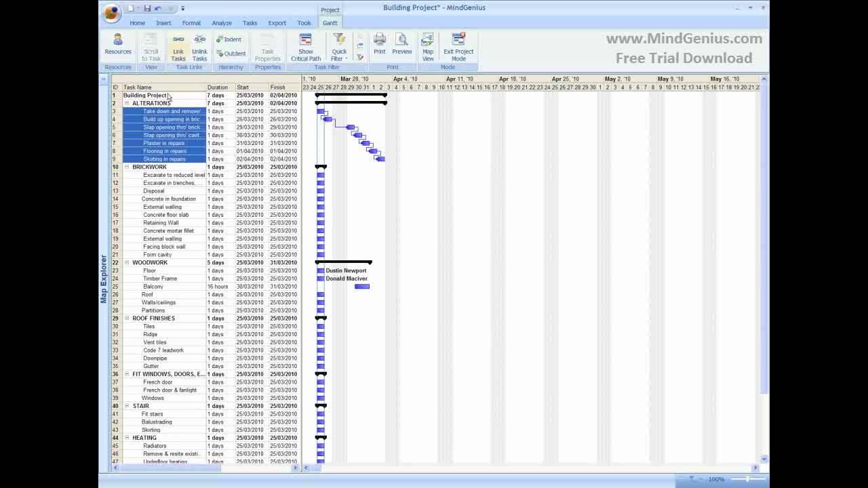Viewport: 868px width, 488px height.
Task: Click the small filter funnel icon in Task Filter
Action: [360, 57]
